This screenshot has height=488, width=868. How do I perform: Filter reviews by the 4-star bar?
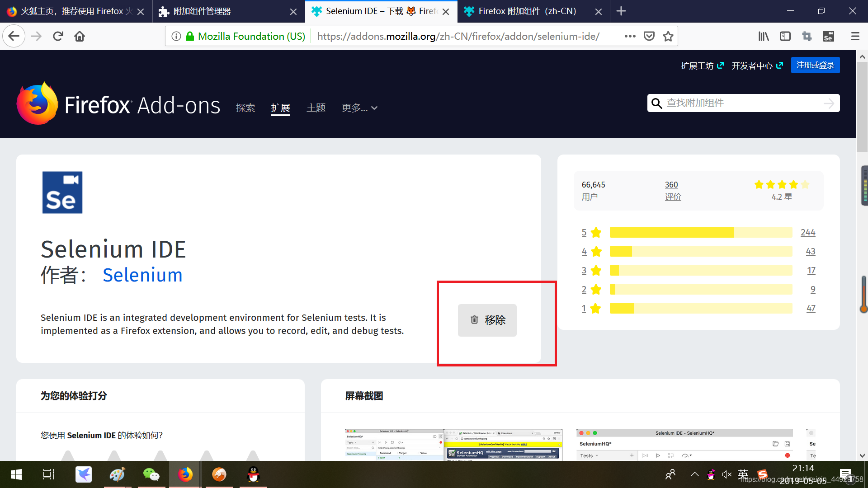tap(701, 251)
